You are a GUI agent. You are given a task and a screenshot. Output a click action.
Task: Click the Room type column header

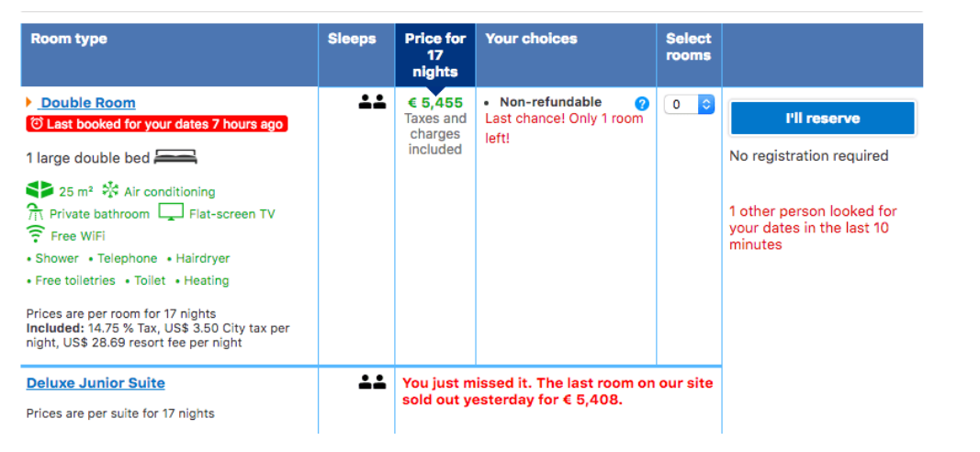69,39
